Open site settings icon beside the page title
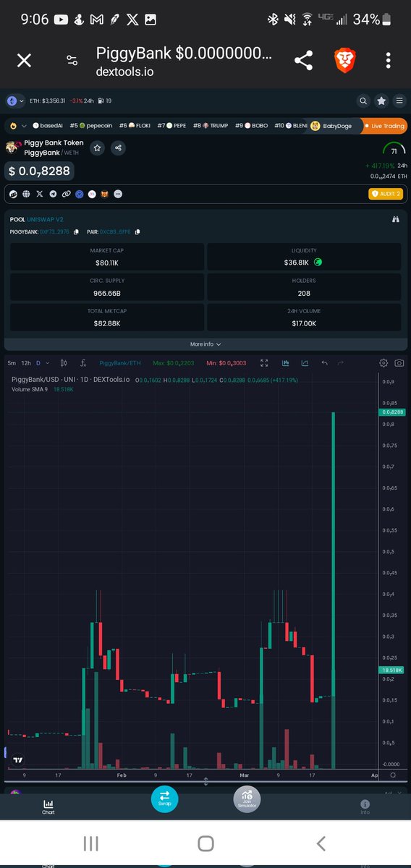The image size is (411, 868). click(x=72, y=61)
